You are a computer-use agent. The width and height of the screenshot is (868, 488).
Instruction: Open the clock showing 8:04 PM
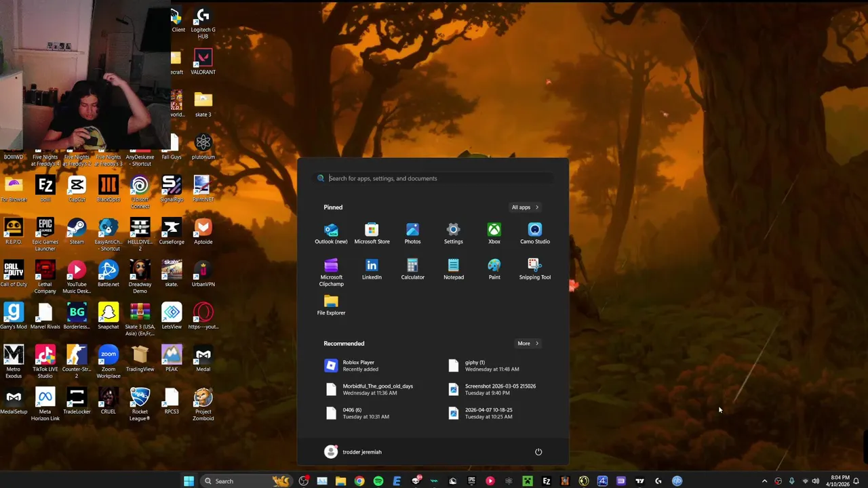[x=837, y=481]
